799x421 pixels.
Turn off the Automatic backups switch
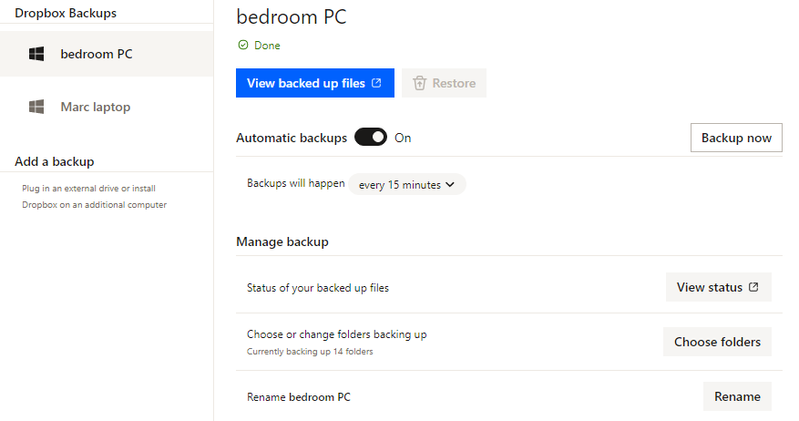[370, 138]
